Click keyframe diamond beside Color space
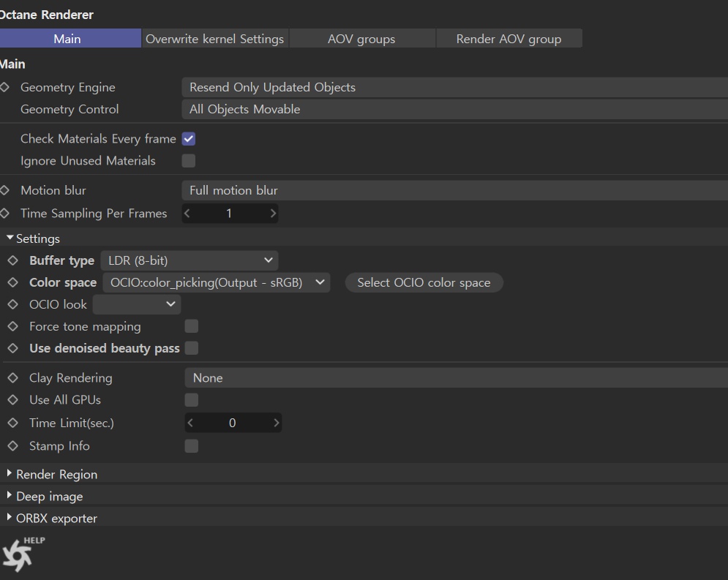 (13, 282)
